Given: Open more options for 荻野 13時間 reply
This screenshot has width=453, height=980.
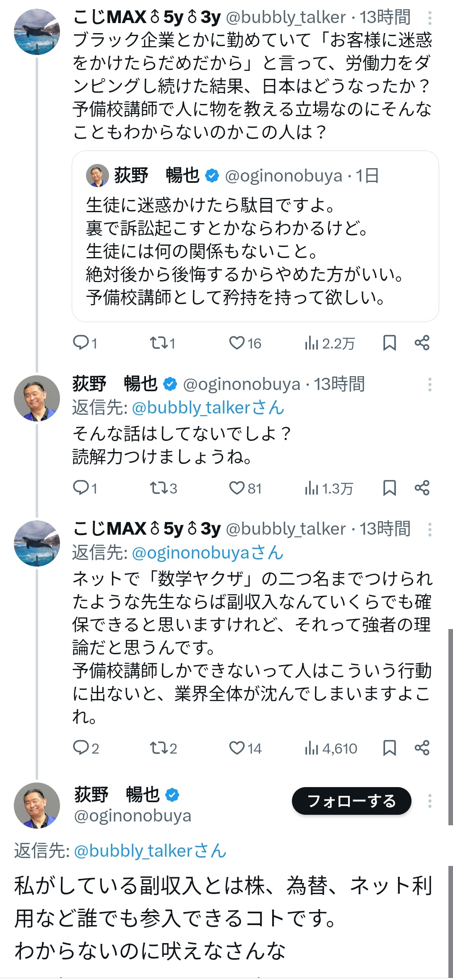Looking at the screenshot, I should click(x=430, y=385).
